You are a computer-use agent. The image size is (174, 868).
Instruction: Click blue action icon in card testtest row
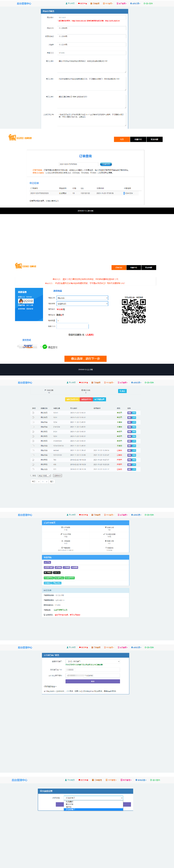[x=134, y=450]
